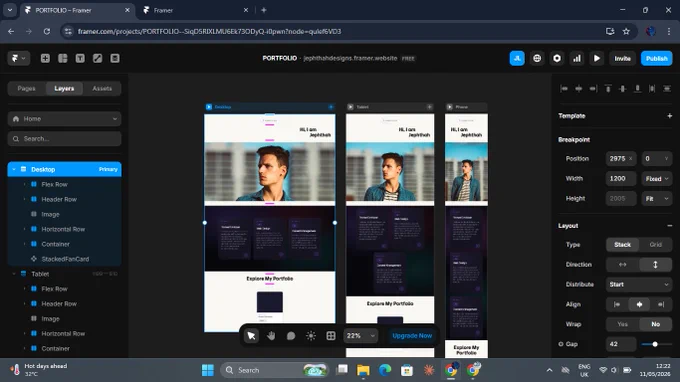Select the Layout tool icon
The height and width of the screenshot is (382, 680).
pos(62,58)
